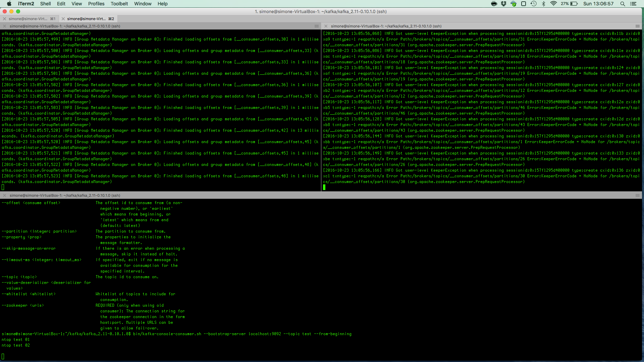The width and height of the screenshot is (644, 362).
Task: Open the bottom pane options menu icon
Action: tap(638, 195)
